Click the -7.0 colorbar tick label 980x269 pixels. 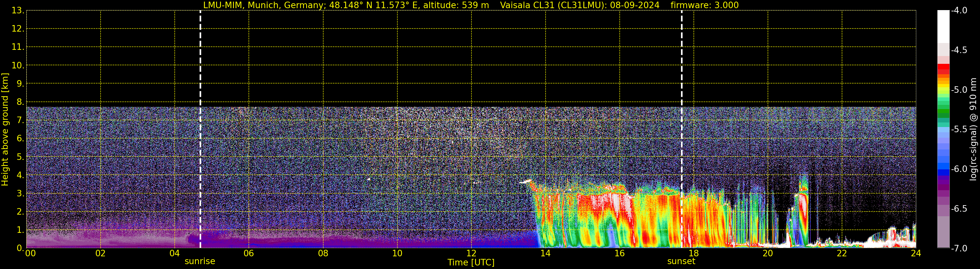[x=959, y=248]
